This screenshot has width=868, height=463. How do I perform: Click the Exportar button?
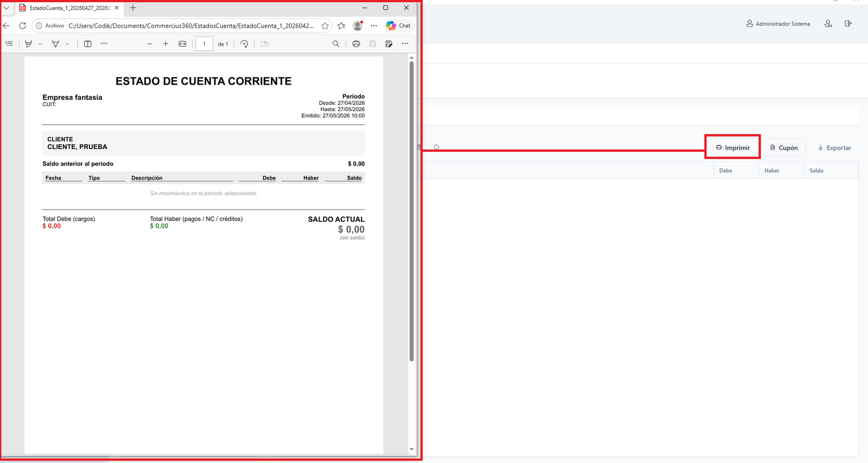[x=834, y=147]
